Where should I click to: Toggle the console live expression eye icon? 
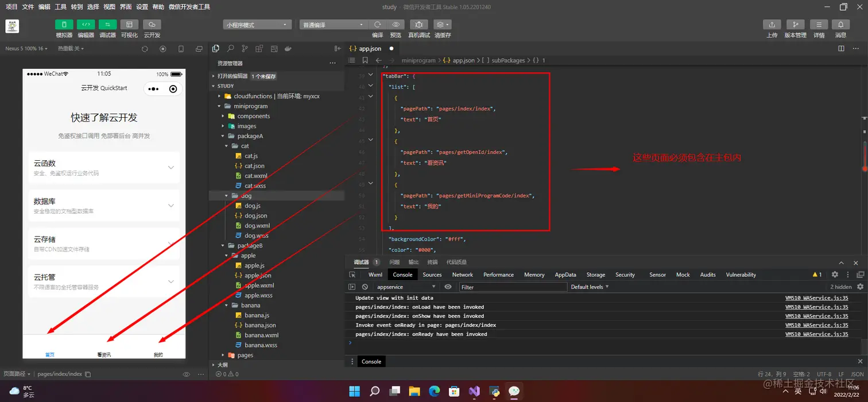tap(448, 287)
